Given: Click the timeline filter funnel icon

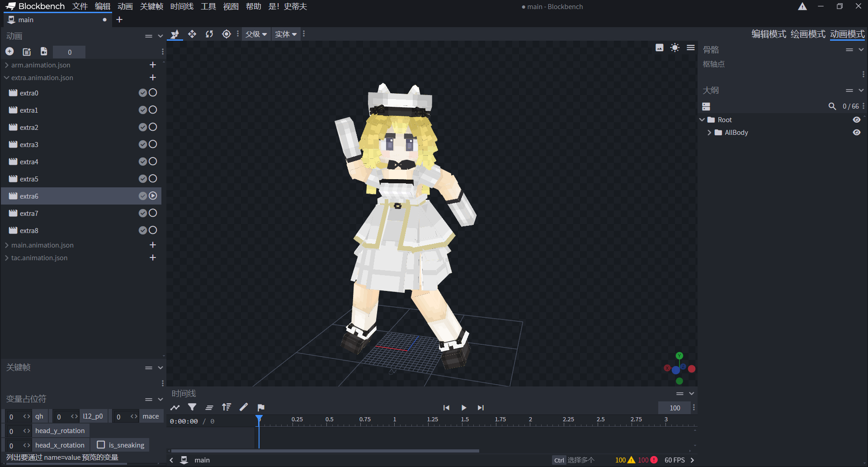Looking at the screenshot, I should coord(192,407).
